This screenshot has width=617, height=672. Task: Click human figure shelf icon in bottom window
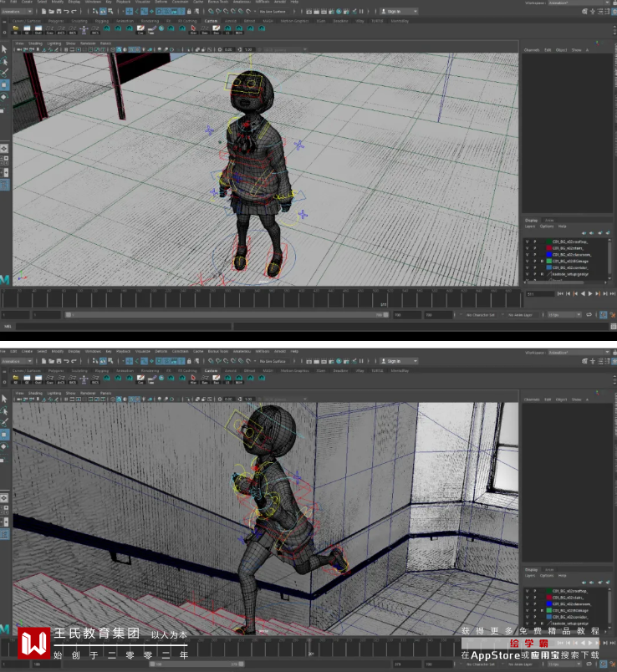(84, 379)
